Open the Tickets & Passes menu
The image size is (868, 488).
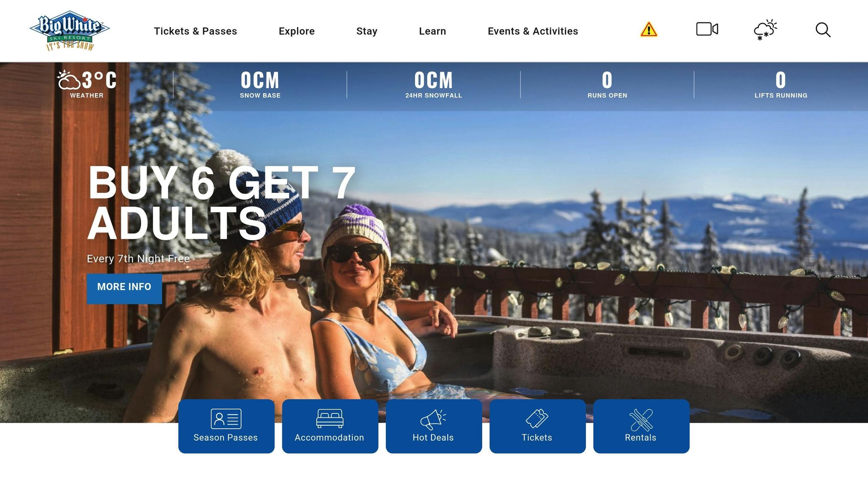(195, 31)
